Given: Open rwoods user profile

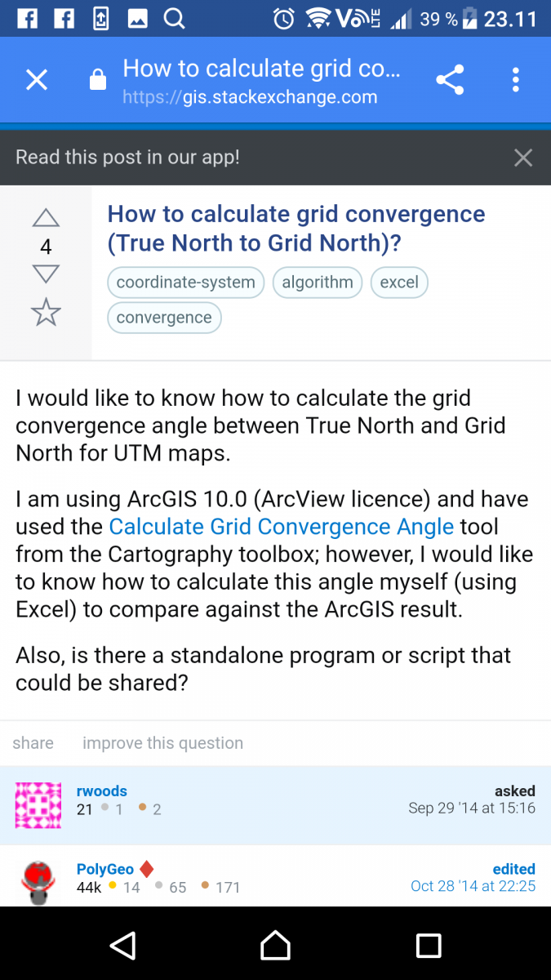Looking at the screenshot, I should click(102, 791).
